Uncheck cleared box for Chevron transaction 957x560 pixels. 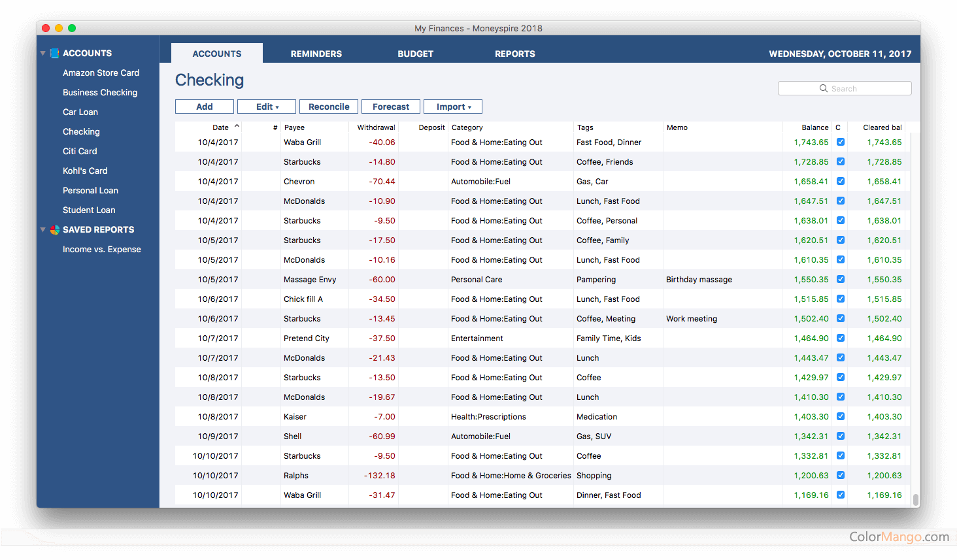[841, 181]
